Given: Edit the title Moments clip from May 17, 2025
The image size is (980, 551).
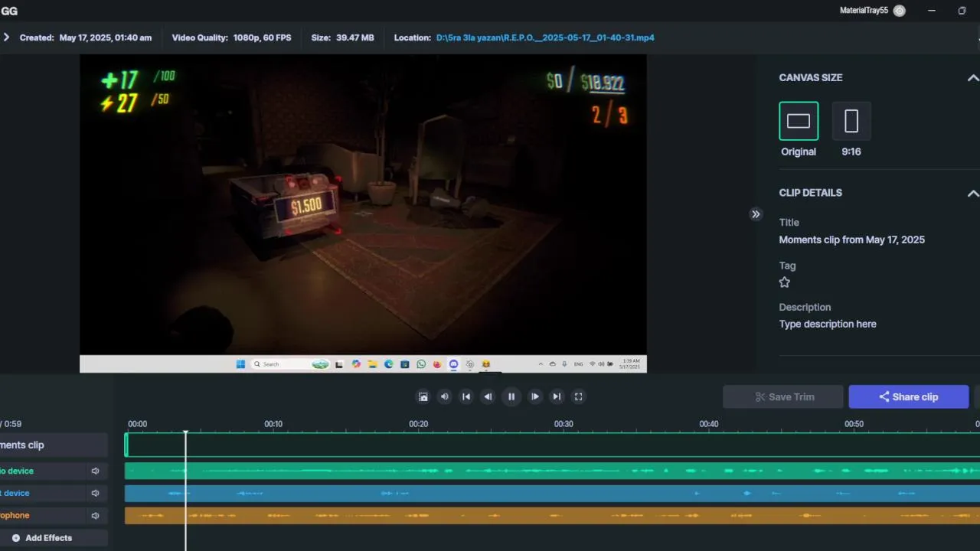Looking at the screenshot, I should (851, 240).
